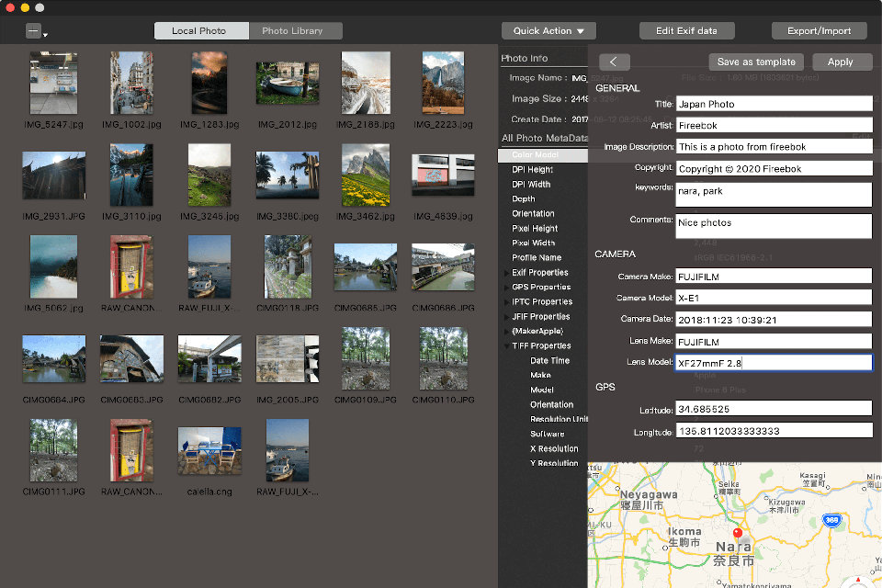882x588 pixels.
Task: Select the IMG_2223.jpg waterfall thumbnail
Action: pos(443,84)
